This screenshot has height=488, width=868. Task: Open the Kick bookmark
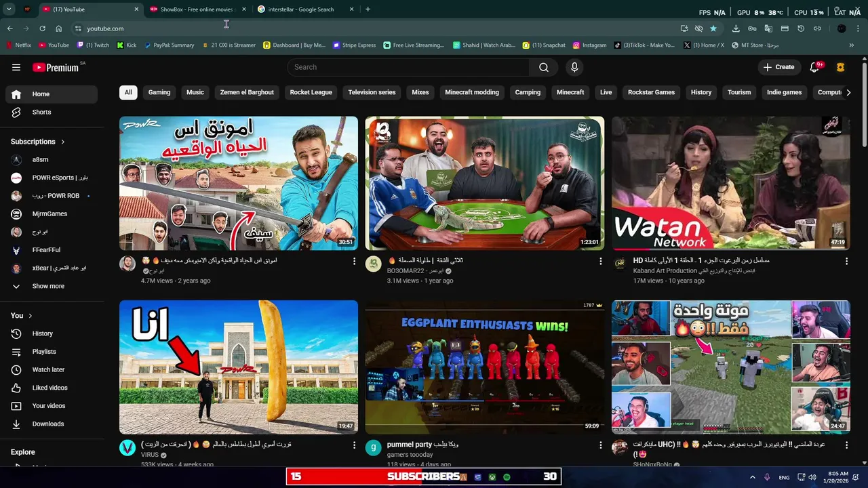coord(127,45)
